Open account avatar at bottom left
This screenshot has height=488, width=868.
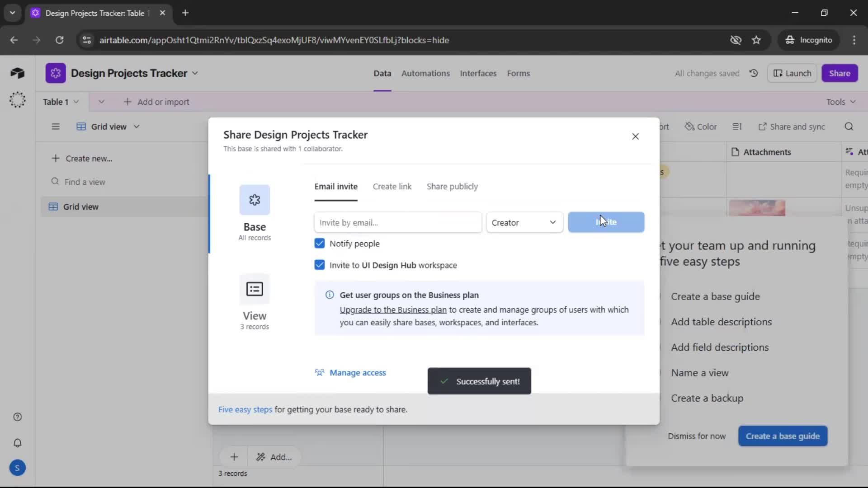click(17, 468)
